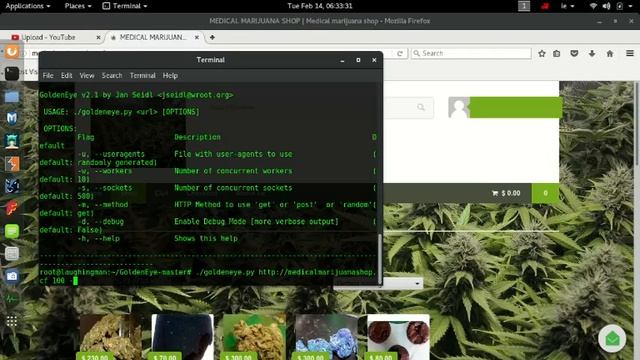Launch the red flash-shaped dock icon

point(12,209)
